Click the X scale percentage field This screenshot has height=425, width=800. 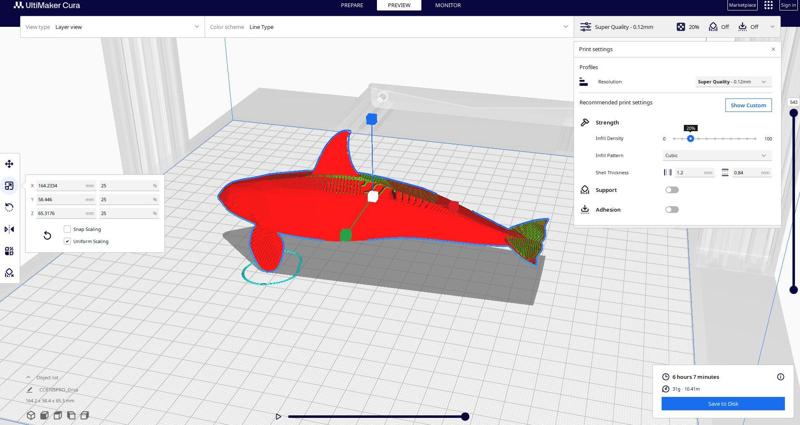[129, 186]
